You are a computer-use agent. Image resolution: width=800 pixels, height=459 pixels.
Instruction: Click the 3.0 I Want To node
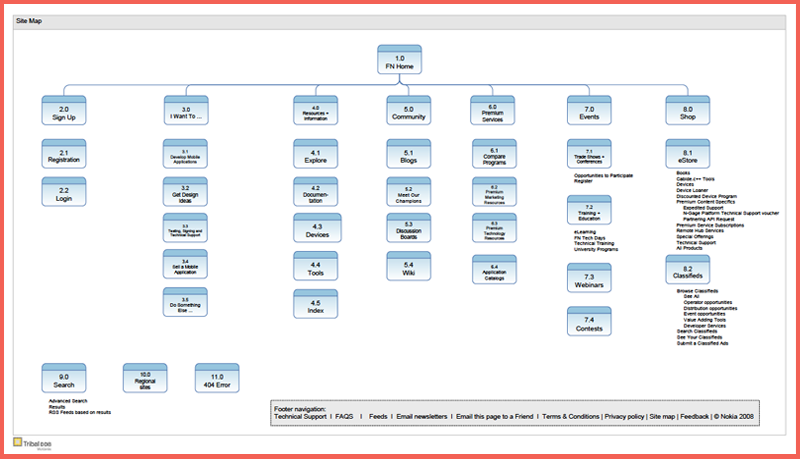(186, 110)
